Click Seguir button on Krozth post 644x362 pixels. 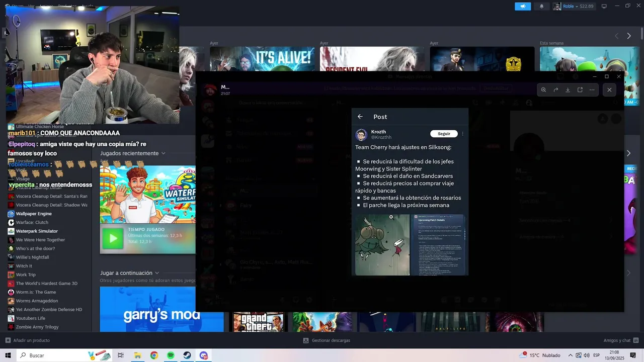[444, 134]
